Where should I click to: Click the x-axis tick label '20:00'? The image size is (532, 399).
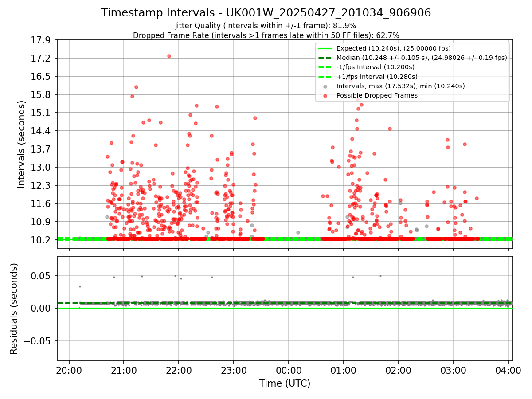pos(69,369)
